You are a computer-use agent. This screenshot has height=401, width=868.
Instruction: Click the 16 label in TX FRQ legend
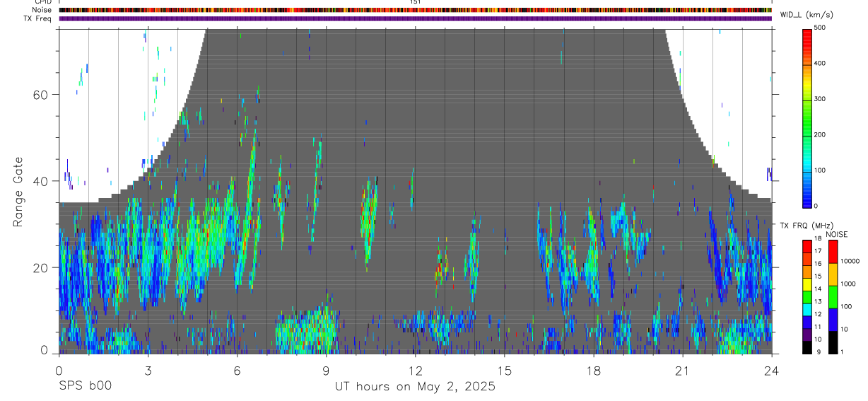[818, 264]
